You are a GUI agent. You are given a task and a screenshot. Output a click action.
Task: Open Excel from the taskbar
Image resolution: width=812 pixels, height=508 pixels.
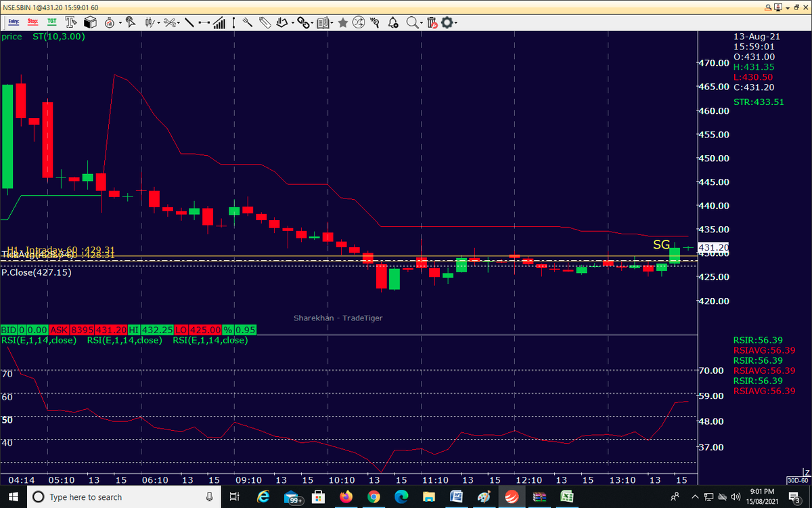(566, 497)
